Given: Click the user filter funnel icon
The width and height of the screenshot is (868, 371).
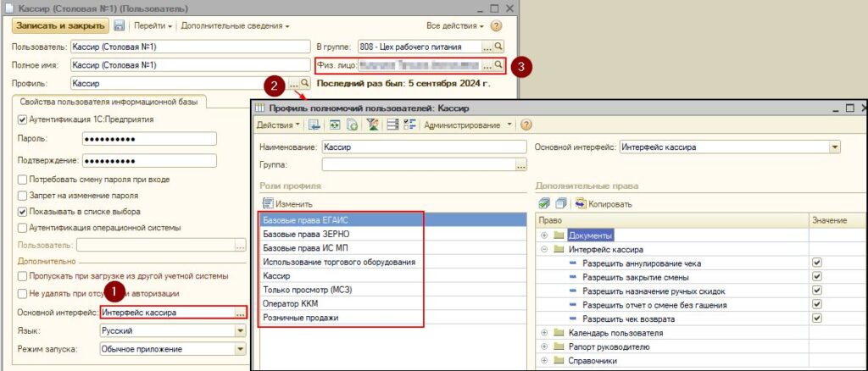Looking at the screenshot, I should pyautogui.click(x=373, y=125).
